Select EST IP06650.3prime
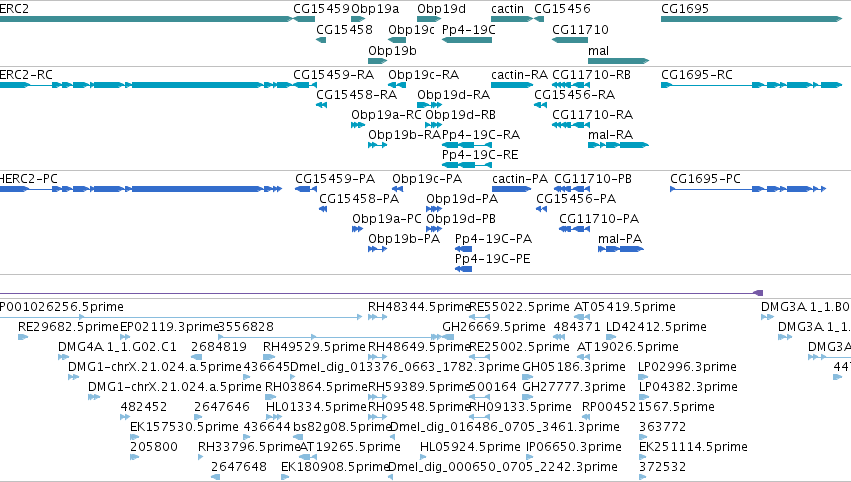This screenshot has height=482, width=851. [574, 447]
